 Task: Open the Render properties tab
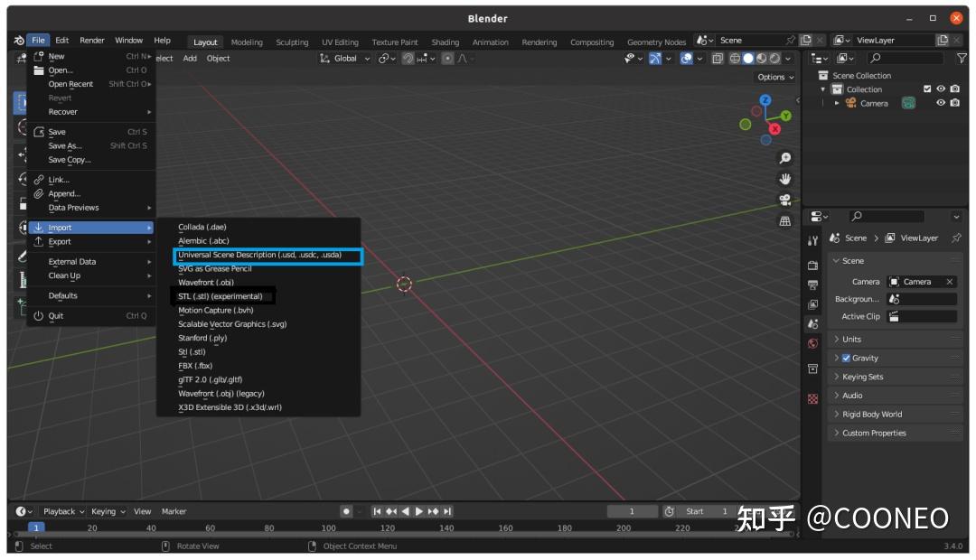click(x=813, y=265)
